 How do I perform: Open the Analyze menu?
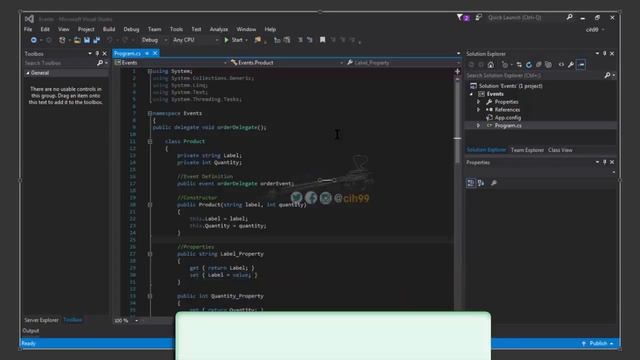click(219, 29)
